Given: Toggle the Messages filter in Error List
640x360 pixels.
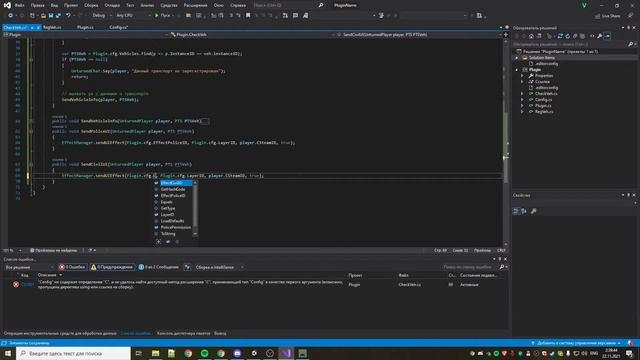Looking at the screenshot, I should [x=159, y=267].
